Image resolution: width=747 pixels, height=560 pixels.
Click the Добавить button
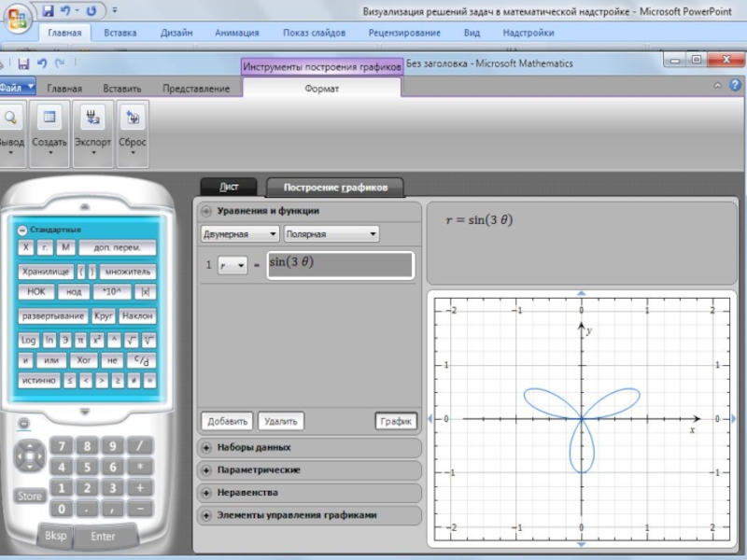227,421
